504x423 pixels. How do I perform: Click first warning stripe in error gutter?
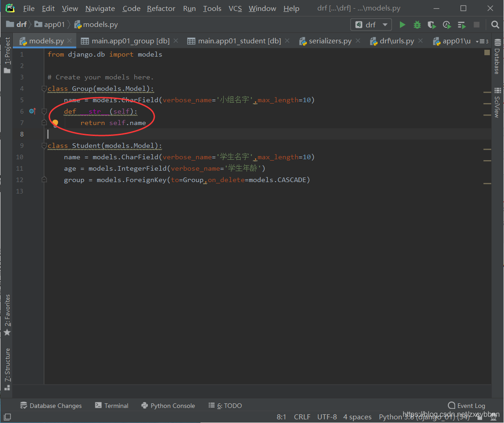(x=487, y=93)
